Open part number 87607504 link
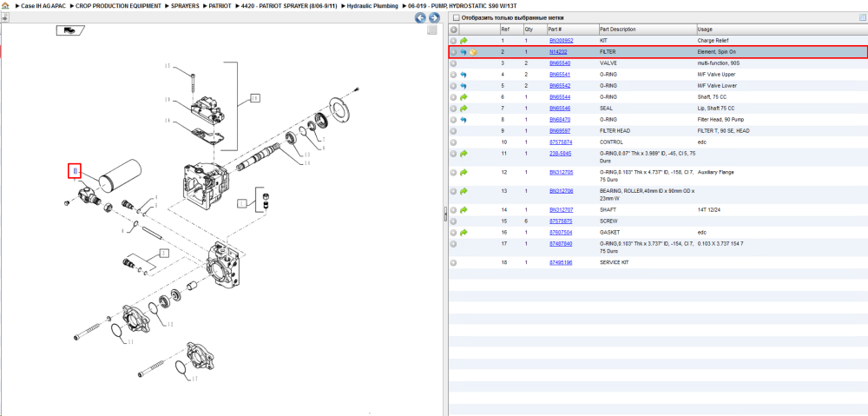 tap(560, 233)
